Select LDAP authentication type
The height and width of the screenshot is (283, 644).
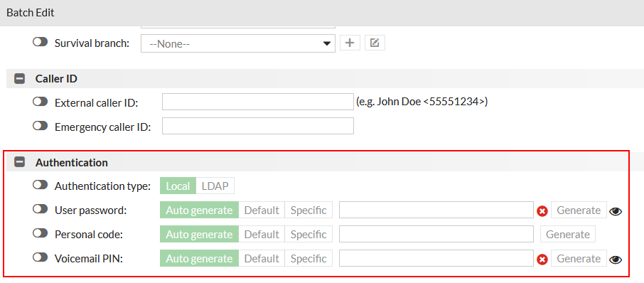click(215, 186)
